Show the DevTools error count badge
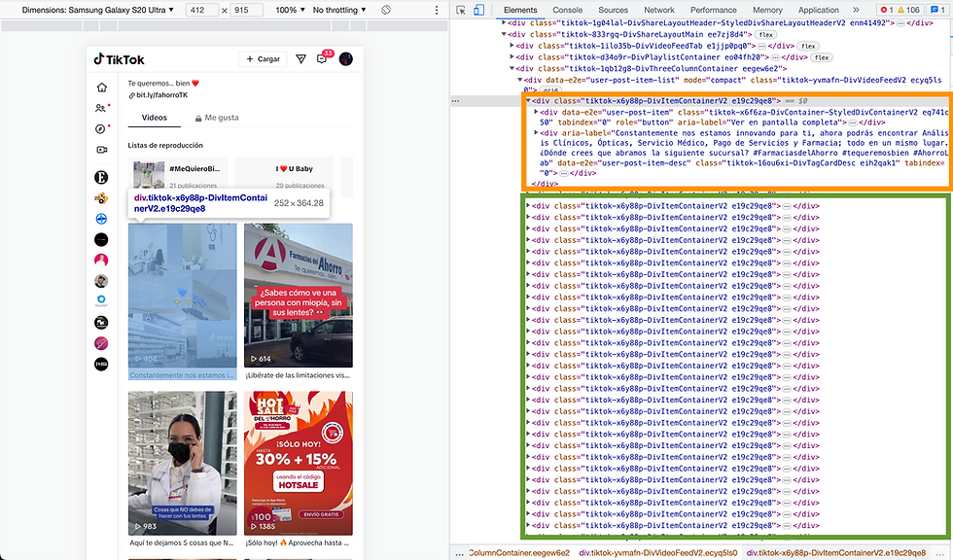This screenshot has width=953, height=560. click(x=887, y=10)
